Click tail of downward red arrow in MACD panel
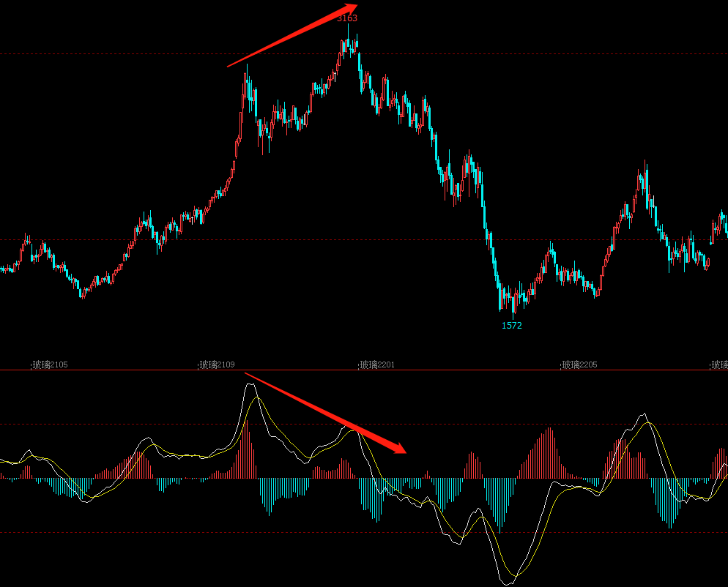Screen dimensions: 728x587 (247, 374)
